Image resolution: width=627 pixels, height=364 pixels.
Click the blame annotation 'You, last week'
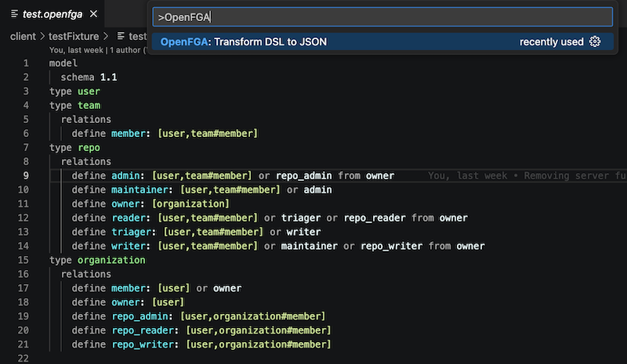pos(76,50)
